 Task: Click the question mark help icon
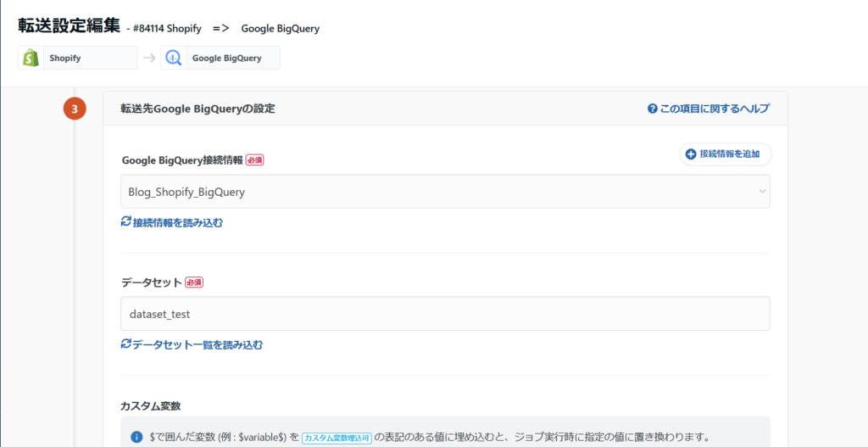pos(652,109)
